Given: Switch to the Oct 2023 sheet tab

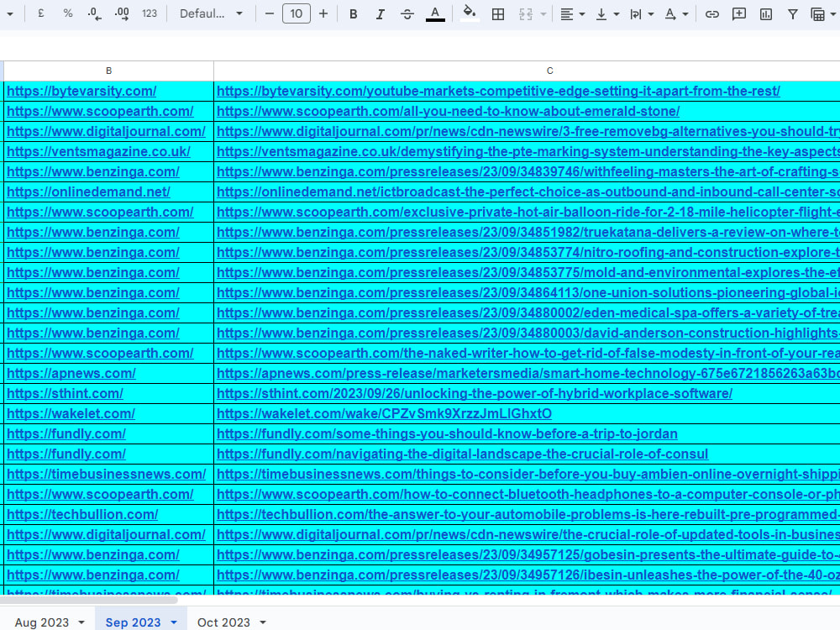Looking at the screenshot, I should [223, 622].
